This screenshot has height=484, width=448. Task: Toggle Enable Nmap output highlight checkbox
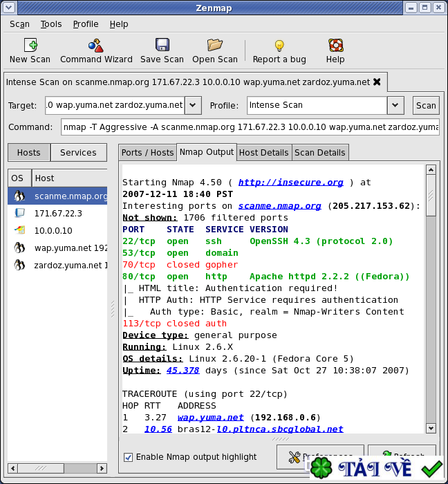click(x=128, y=457)
